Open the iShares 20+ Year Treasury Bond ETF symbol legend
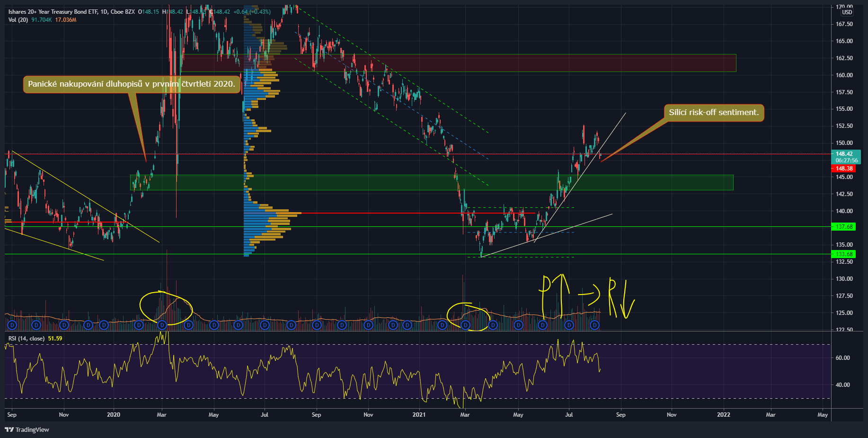The width and height of the screenshot is (868, 438). click(x=71, y=12)
